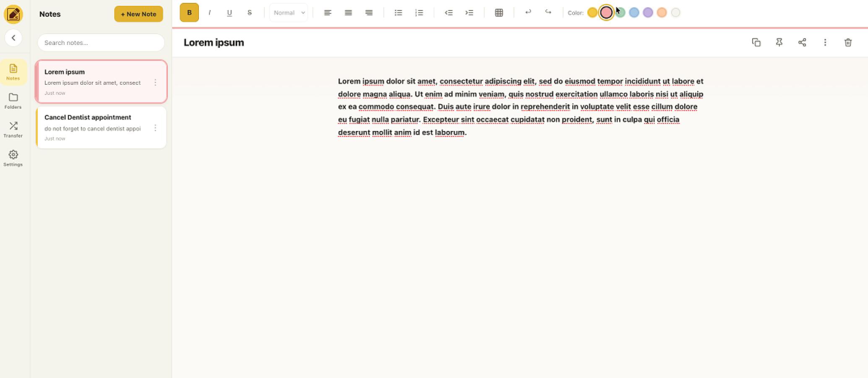Viewport: 868px width, 378px height.
Task: Justify text alignment
Action: [x=348, y=13]
